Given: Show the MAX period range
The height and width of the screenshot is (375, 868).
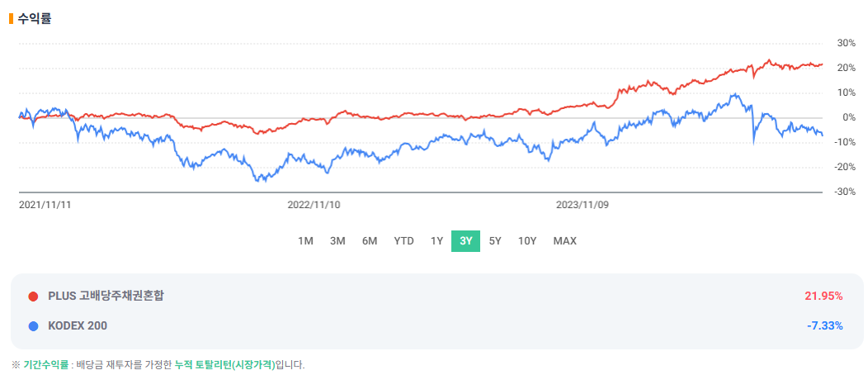Looking at the screenshot, I should (564, 241).
